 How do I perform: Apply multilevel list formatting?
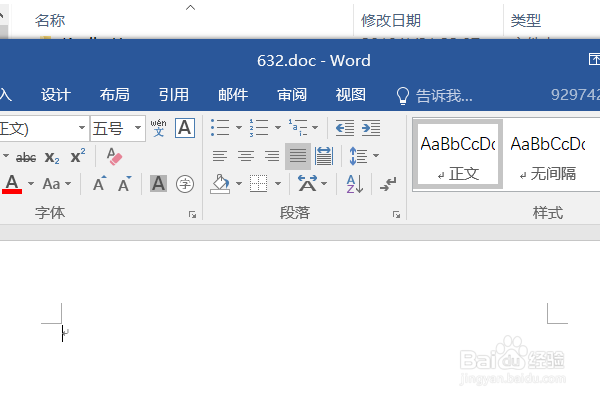pyautogui.click(x=298, y=128)
